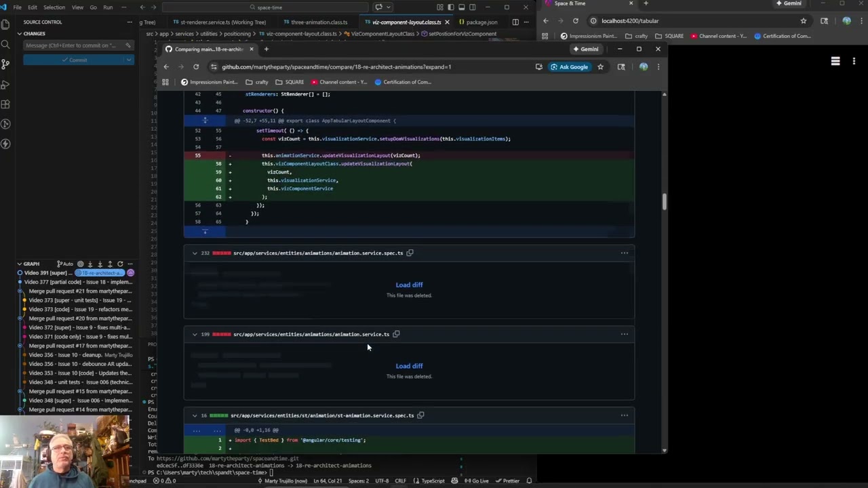Copy path of animation.service.ts
Viewport: 868px width, 488px height.
(396, 334)
